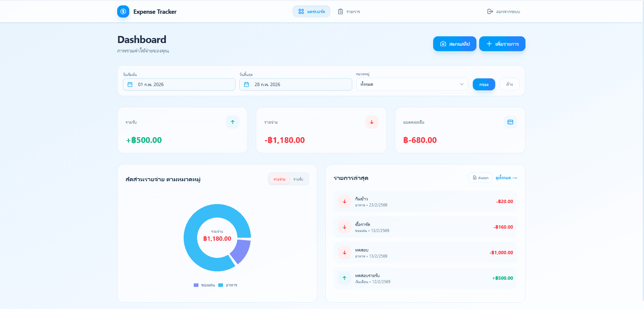Image resolution: width=644 pixels, height=309 pixels.
Task: Click the red expense down-arrow icon
Action: click(x=371, y=122)
